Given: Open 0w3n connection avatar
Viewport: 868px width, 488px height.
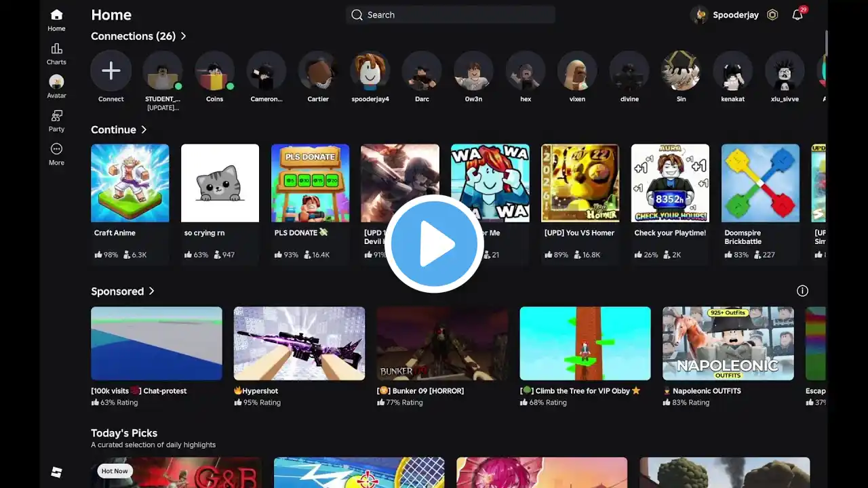Looking at the screenshot, I should (x=473, y=70).
